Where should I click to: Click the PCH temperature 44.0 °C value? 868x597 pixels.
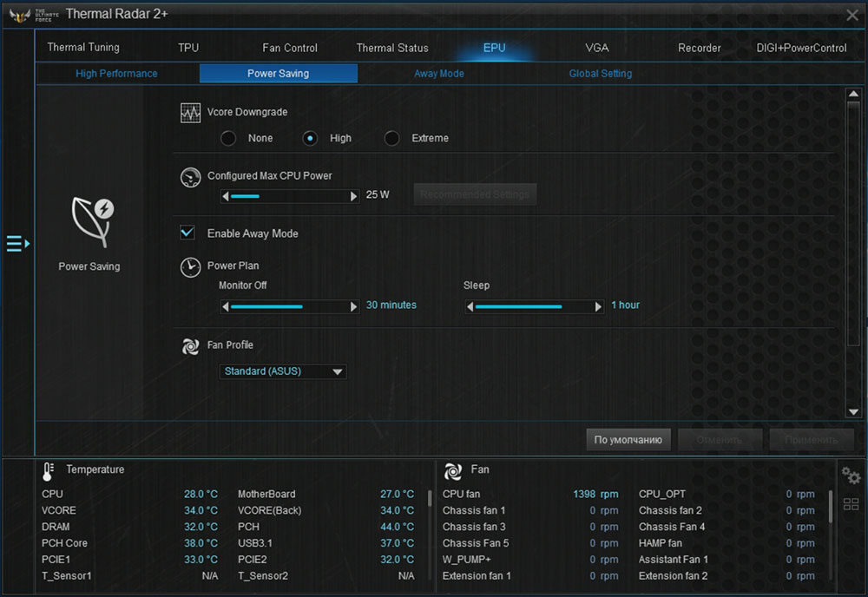tap(397, 527)
